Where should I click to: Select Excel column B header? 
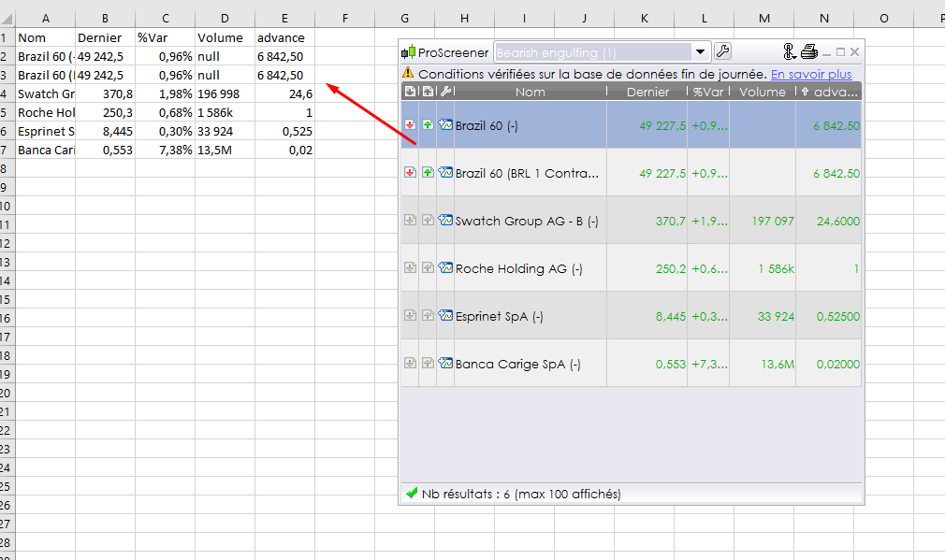(x=105, y=18)
